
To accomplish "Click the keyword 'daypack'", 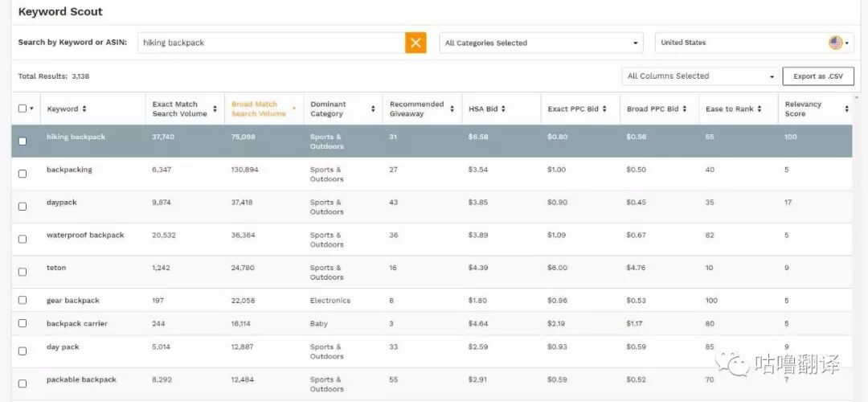I will [x=61, y=202].
